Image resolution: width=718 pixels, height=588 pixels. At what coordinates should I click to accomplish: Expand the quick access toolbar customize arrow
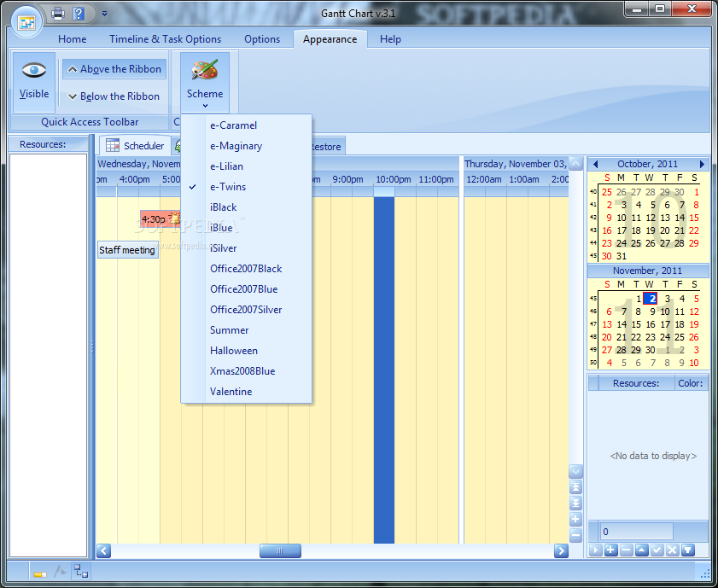(104, 14)
